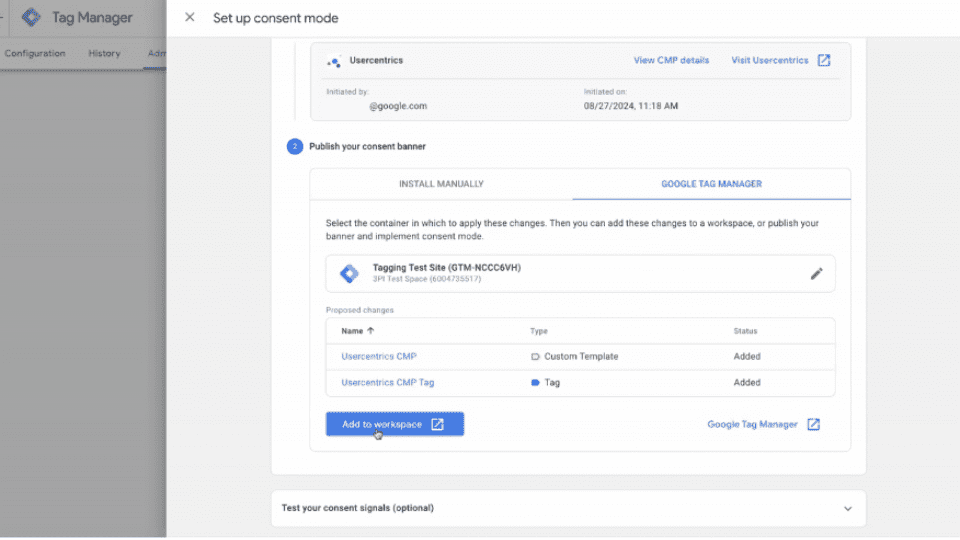Edit the selected container with the pencil icon
Image resolution: width=960 pixels, height=540 pixels.
816,274
